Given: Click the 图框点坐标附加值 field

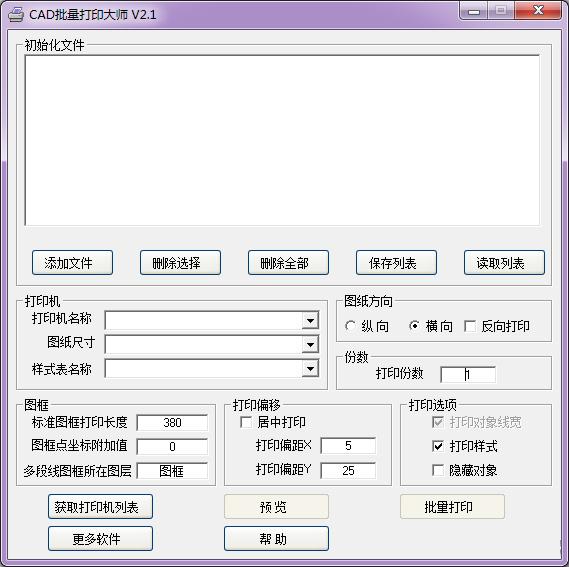Looking at the screenshot, I should coord(172,446).
